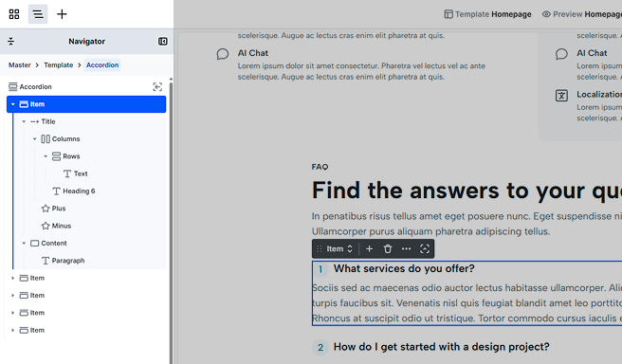Go to Template breadcrumb

(59, 65)
